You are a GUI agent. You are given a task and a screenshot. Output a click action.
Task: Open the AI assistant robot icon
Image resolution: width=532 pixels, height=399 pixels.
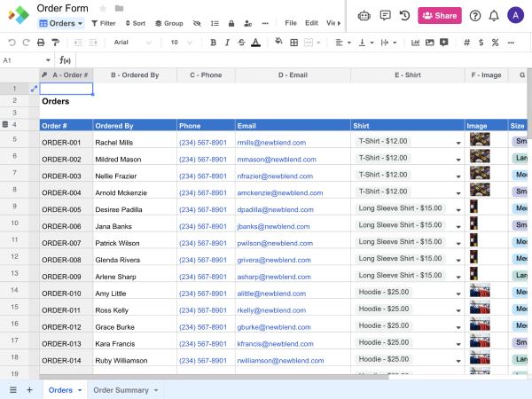coord(364,15)
